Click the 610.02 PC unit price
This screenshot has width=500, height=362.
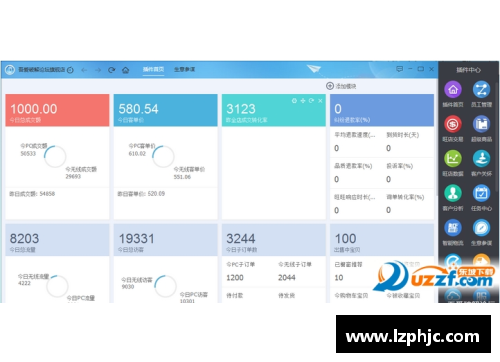pyautogui.click(x=137, y=154)
